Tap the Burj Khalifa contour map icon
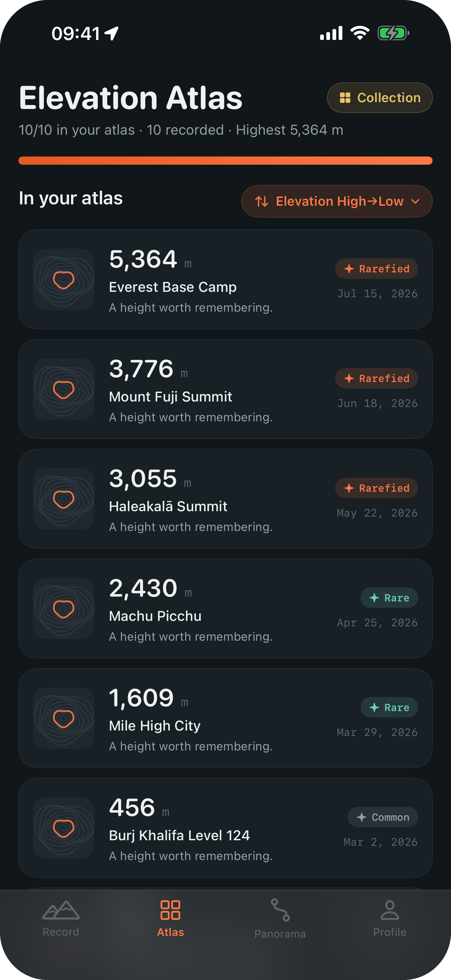 click(64, 828)
